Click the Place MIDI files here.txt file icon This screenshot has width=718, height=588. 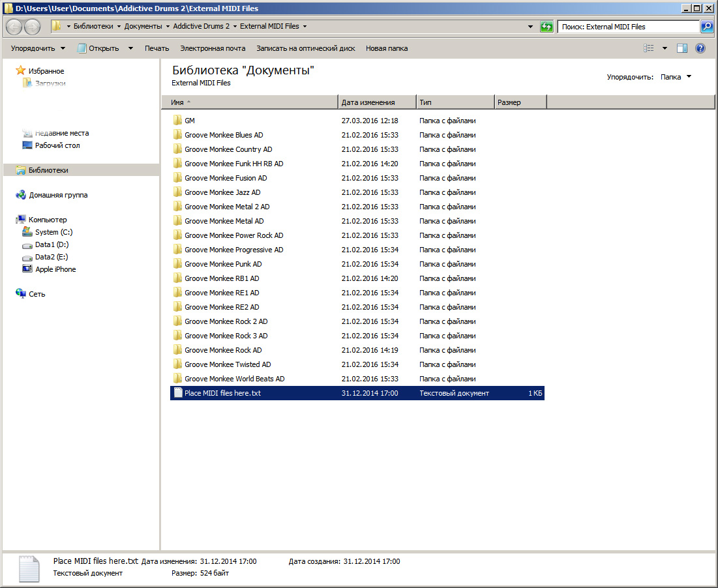(178, 392)
